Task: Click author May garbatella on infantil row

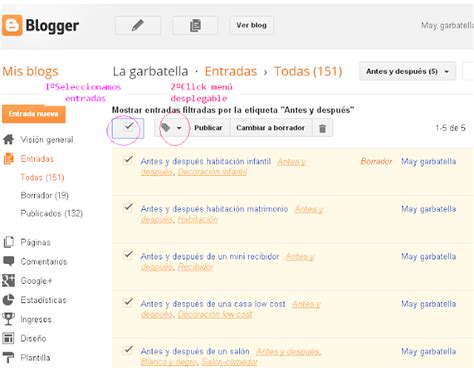Action: pos(428,161)
